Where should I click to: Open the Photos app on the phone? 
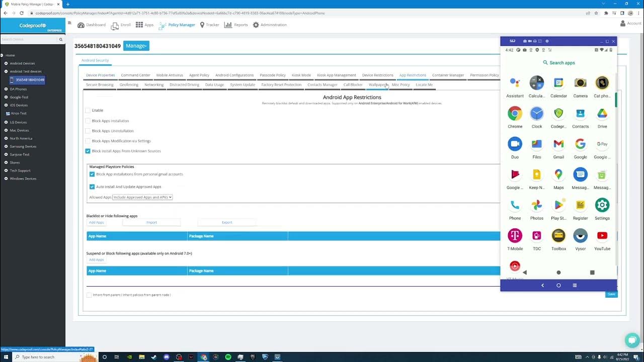(x=537, y=205)
